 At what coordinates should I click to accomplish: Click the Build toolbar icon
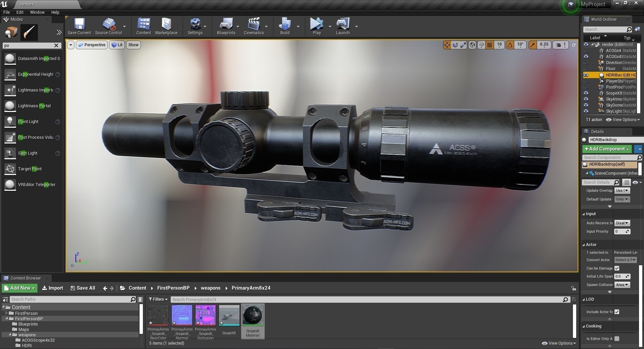(x=285, y=26)
